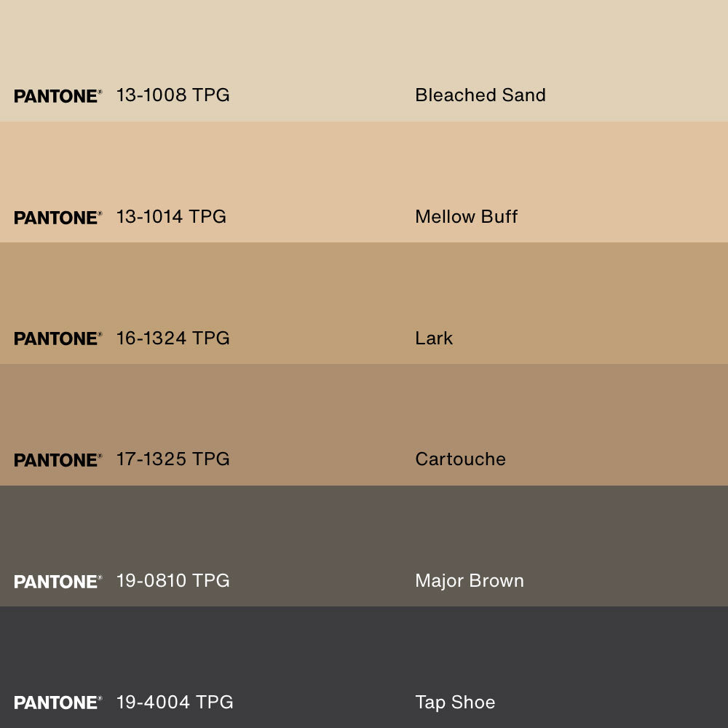Click the PANTONE logo on Mellow Buff row

pos(58,218)
